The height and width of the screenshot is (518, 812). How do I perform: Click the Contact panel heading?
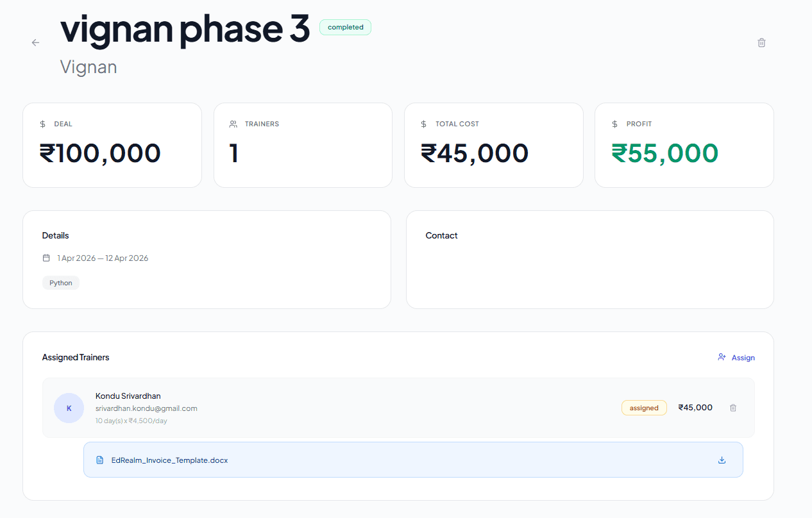tap(441, 235)
